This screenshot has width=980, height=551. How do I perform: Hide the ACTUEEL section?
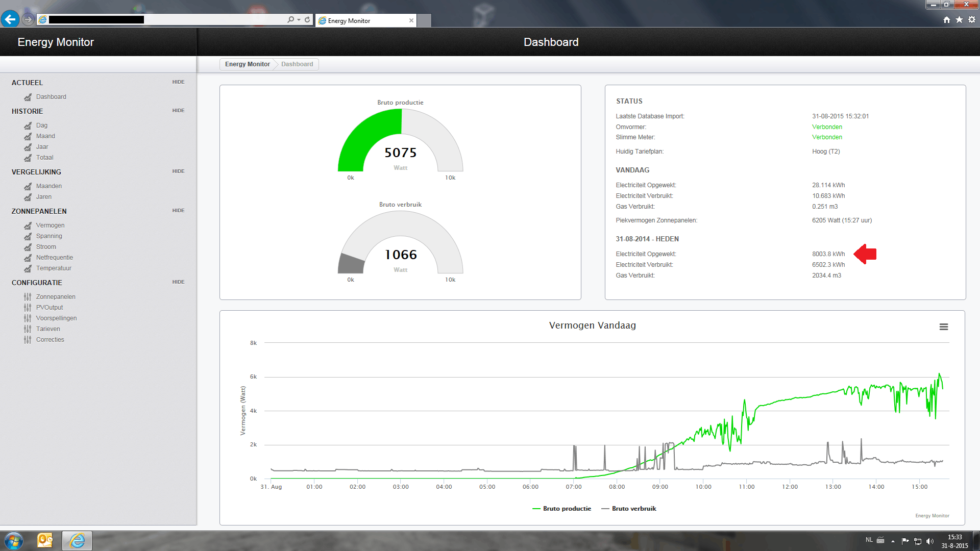click(178, 82)
